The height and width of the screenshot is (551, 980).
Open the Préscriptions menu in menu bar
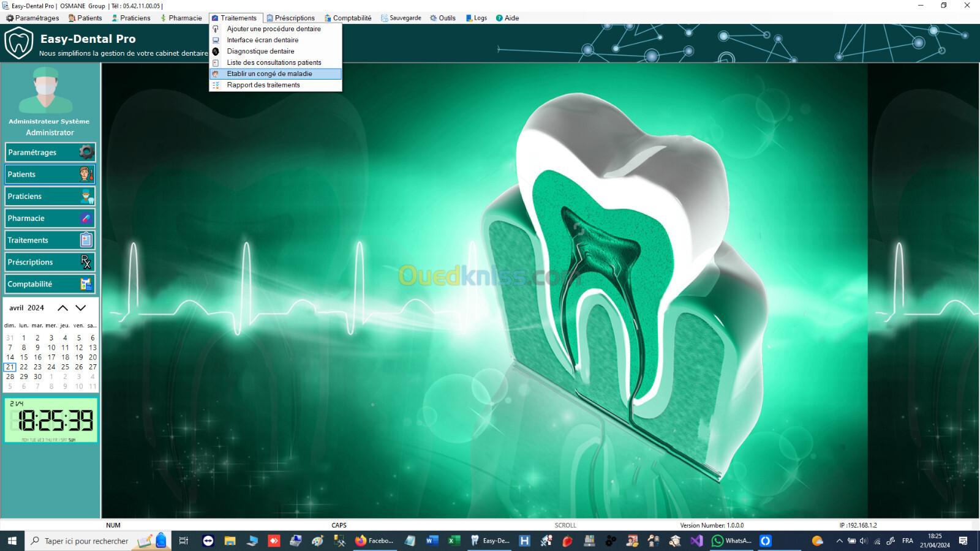coord(290,18)
